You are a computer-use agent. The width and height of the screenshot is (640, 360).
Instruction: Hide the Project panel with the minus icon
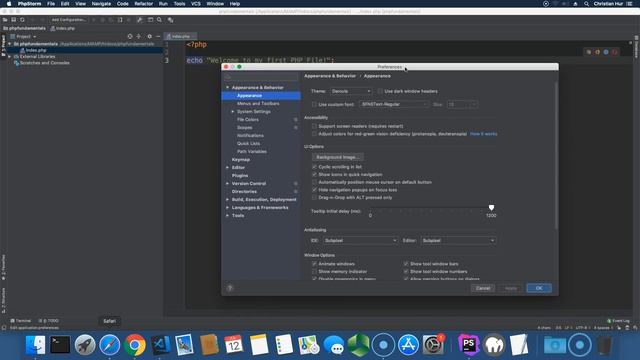pyautogui.click(x=158, y=36)
